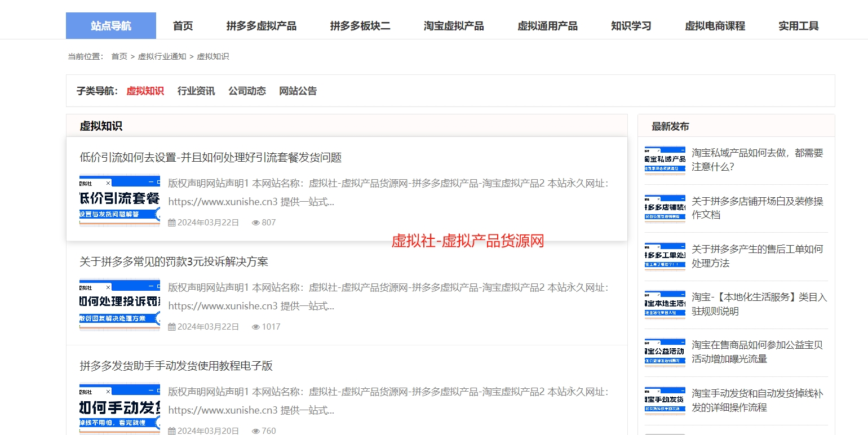
Task: Open the 实用工具 tools section
Action: [x=798, y=25]
